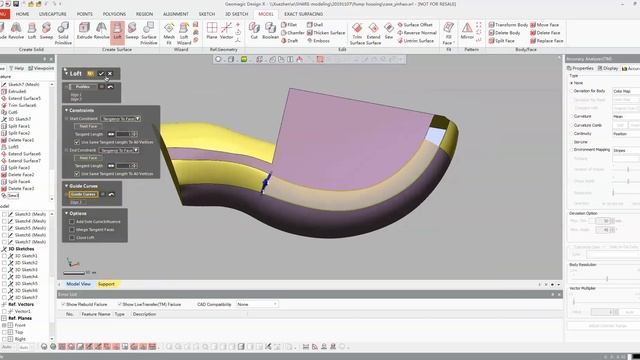Collapse the Ref. Planes tree node

click(4, 318)
